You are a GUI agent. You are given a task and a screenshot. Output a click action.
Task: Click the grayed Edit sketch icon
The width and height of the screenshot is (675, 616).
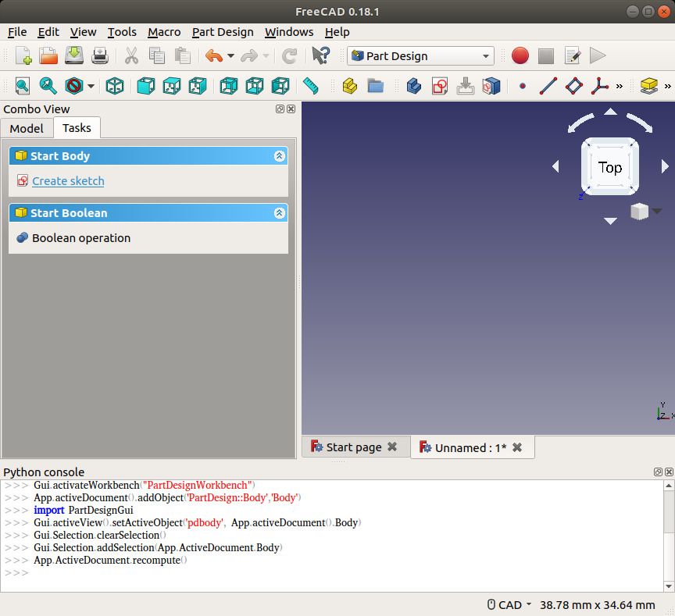(466, 86)
